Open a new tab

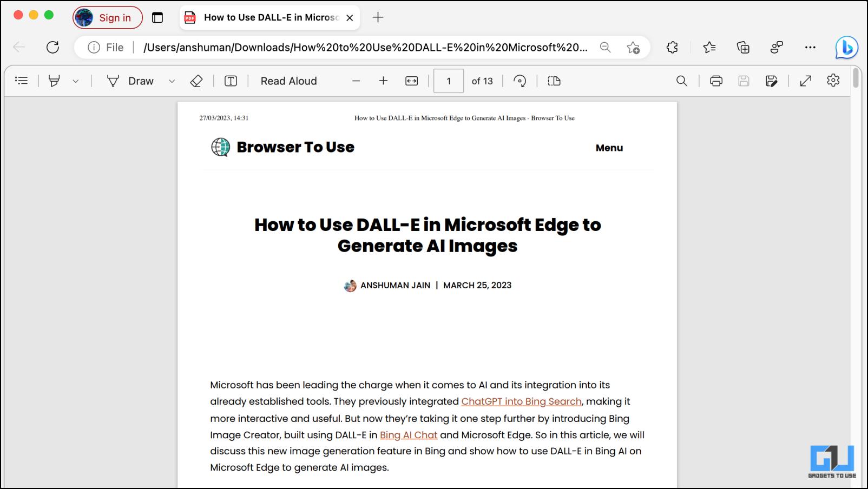coord(378,17)
